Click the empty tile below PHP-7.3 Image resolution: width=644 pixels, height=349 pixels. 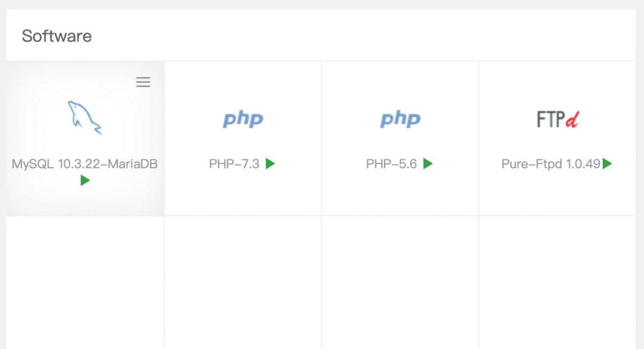point(243,281)
